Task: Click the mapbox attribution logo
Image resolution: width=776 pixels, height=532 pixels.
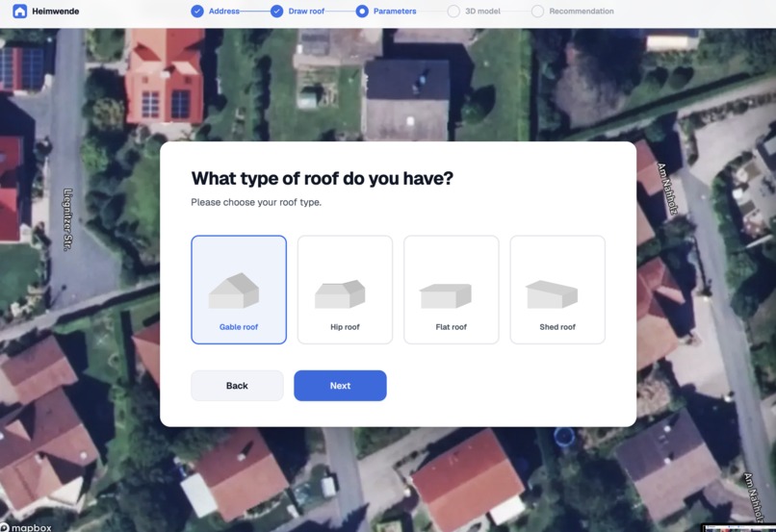Action: (26, 527)
